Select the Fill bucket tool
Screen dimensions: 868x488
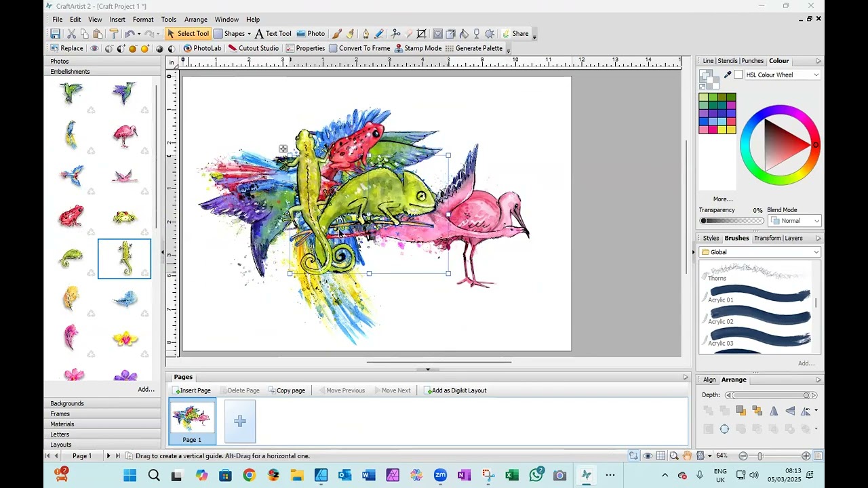tap(464, 34)
